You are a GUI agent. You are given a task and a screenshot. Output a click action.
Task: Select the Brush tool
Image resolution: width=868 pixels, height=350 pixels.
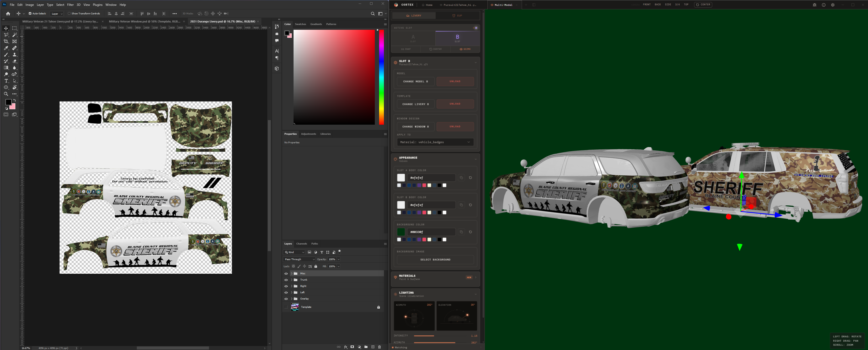point(6,55)
